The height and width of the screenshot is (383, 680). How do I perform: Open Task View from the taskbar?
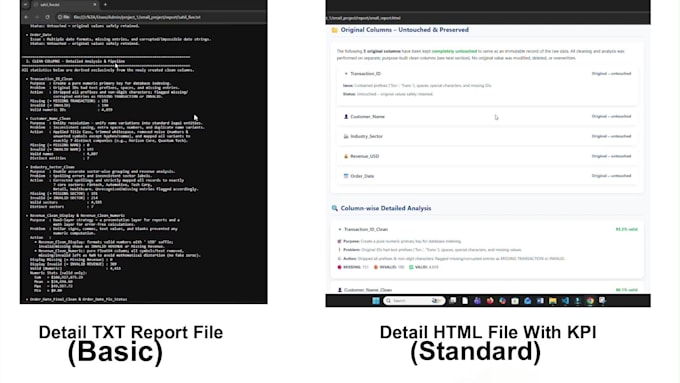pyautogui.click(x=452, y=301)
